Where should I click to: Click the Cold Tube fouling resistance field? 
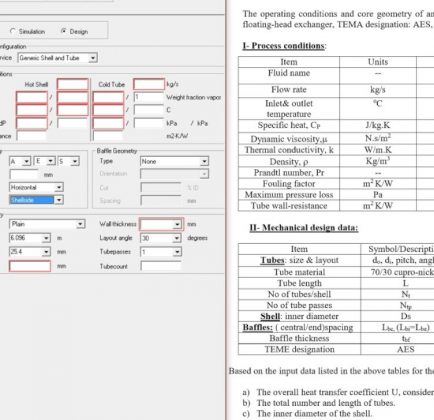[x=108, y=136]
